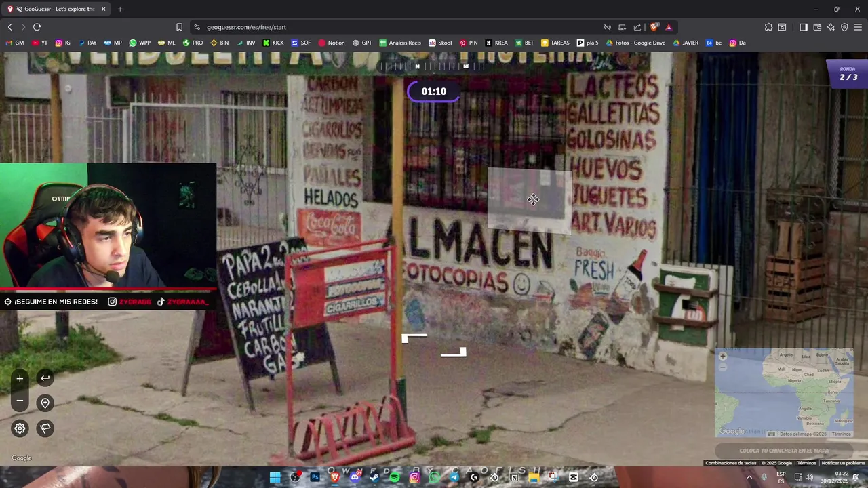The height and width of the screenshot is (488, 868).
Task: Bookmark this page icon
Action: coord(179,27)
